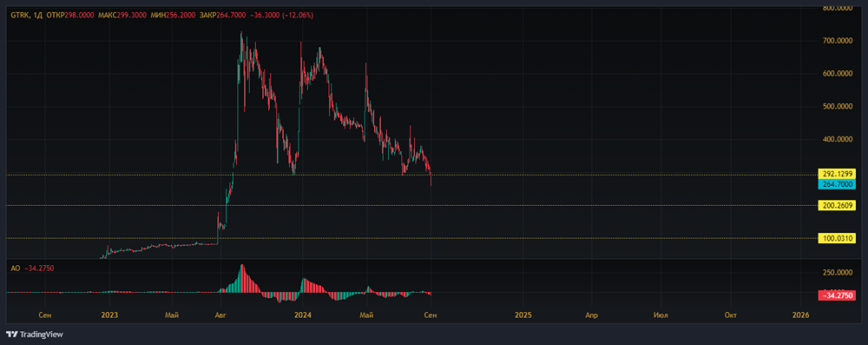The height and width of the screenshot is (345, 868).
Task: Click the Окт time axis label
Action: coord(731,315)
